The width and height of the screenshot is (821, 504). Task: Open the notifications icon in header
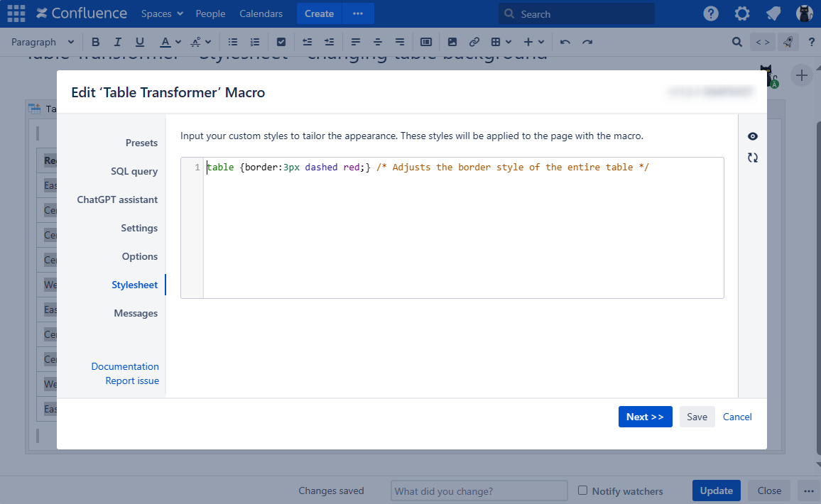[773, 13]
